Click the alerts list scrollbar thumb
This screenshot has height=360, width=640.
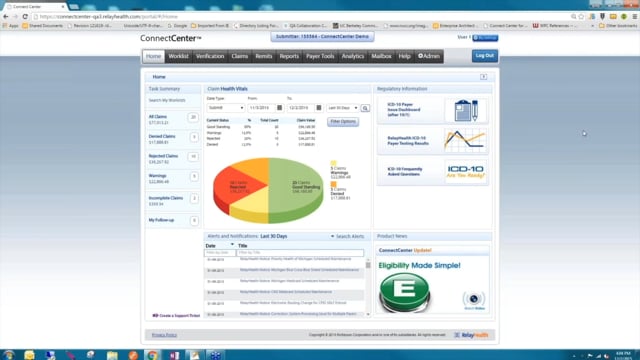[x=368, y=265]
